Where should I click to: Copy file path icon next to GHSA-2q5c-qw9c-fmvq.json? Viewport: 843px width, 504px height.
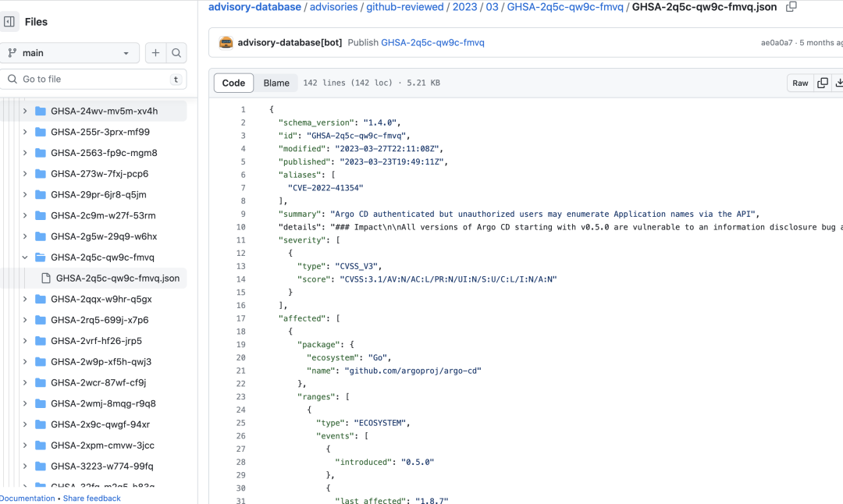(791, 7)
